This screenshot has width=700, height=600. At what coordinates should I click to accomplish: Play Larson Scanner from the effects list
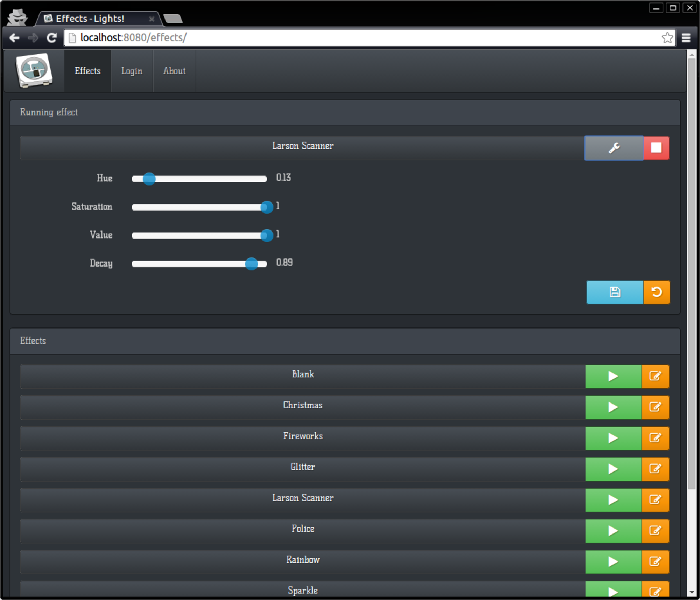tap(613, 500)
